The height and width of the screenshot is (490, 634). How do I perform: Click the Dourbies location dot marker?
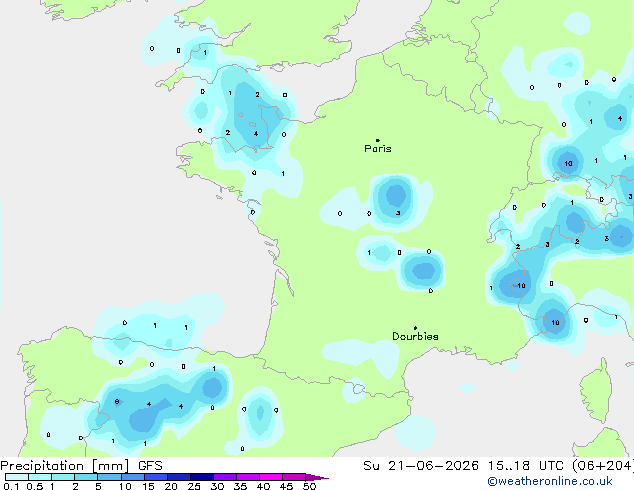point(415,328)
